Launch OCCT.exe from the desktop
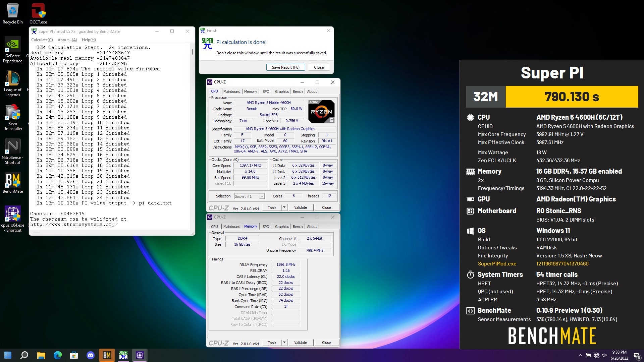The height and width of the screenshot is (362, 644). coord(38,13)
